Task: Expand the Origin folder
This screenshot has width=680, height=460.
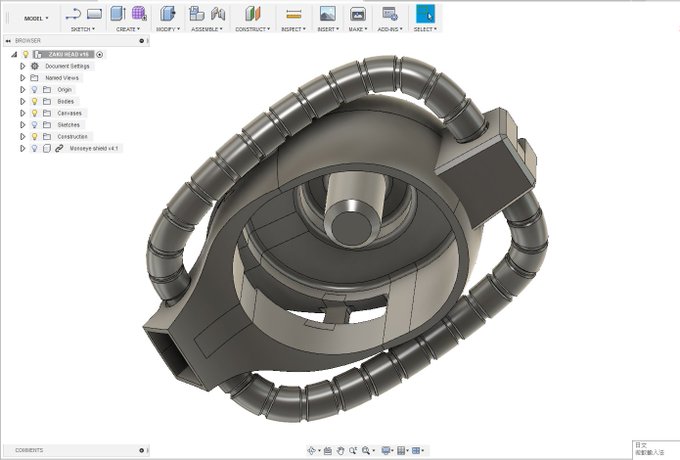Action: (x=23, y=89)
